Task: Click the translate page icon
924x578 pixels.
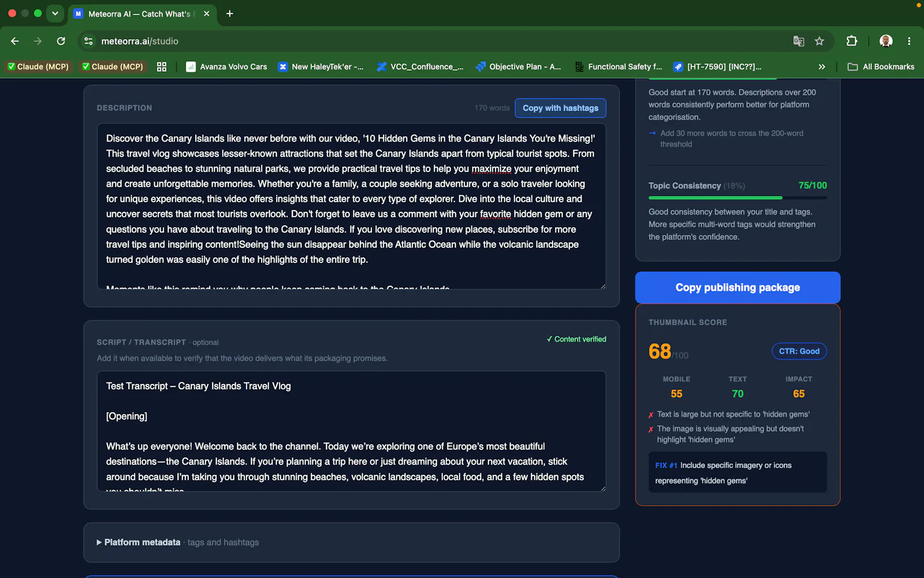Action: coord(799,41)
